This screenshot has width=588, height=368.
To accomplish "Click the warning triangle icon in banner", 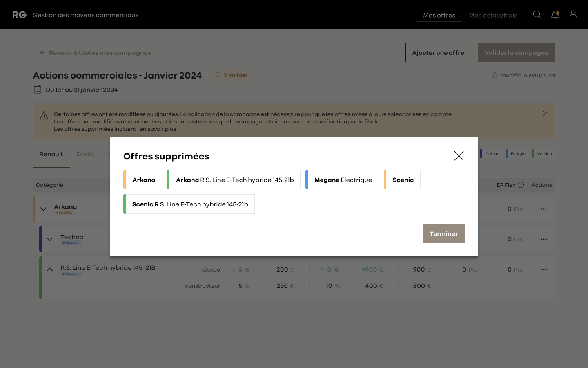I will [44, 116].
